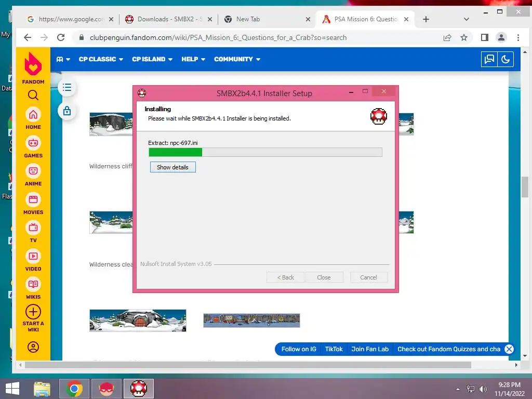Click the installer green progress bar
This screenshot has width=532, height=399.
coord(265,152)
